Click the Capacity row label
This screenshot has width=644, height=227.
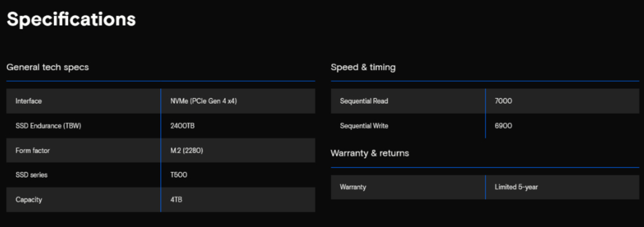click(29, 200)
